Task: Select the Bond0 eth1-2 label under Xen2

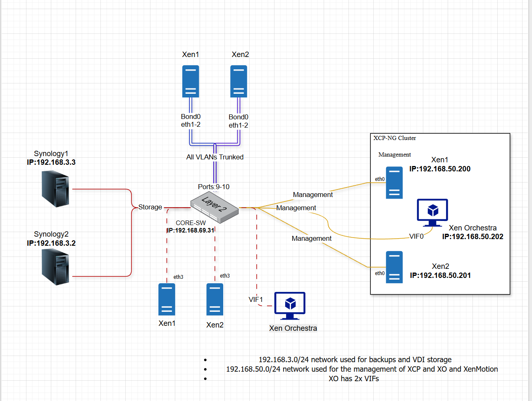Action: [239, 121]
